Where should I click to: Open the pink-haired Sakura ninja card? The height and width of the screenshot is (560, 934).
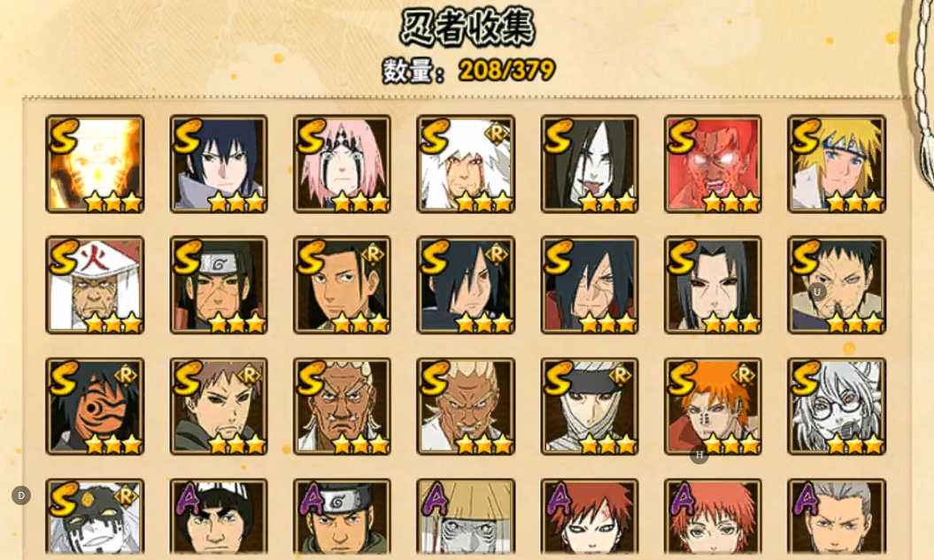(342, 165)
